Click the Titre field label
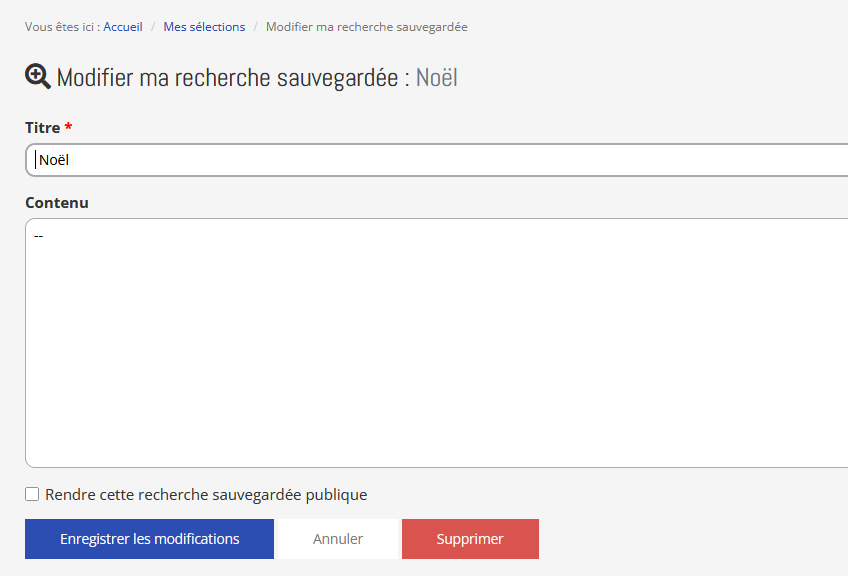Screen dimensions: 848x576 (42, 128)
